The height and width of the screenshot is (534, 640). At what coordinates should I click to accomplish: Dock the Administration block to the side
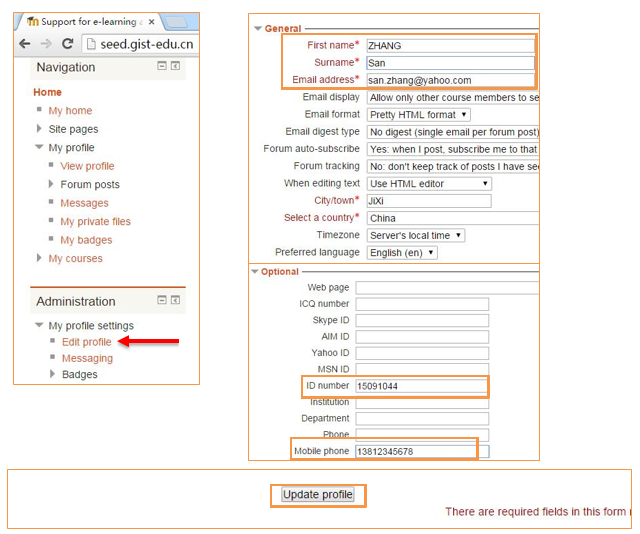pos(176,300)
